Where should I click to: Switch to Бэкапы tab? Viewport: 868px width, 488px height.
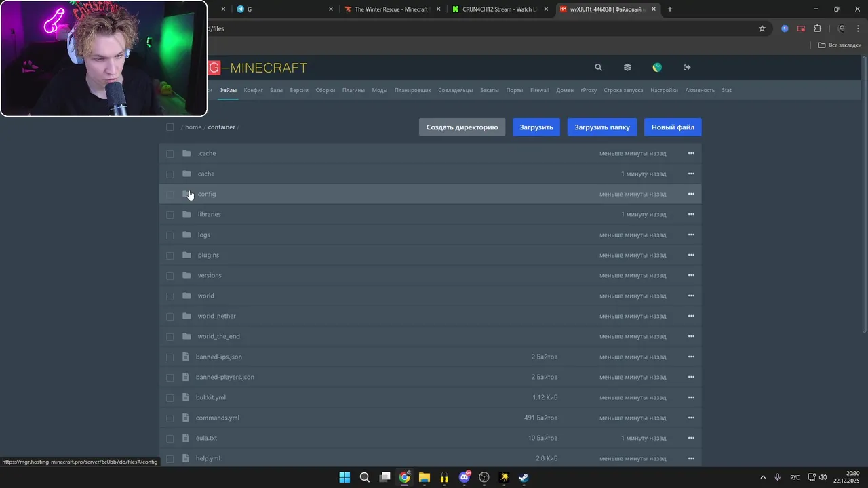tap(489, 90)
